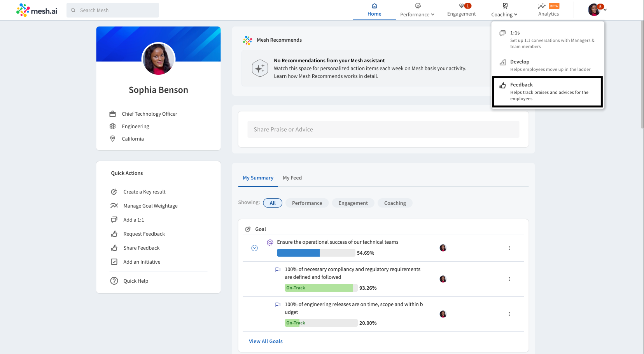The image size is (644, 354).
Task: Click Sophia Benson's profile photo
Action: pyautogui.click(x=158, y=59)
